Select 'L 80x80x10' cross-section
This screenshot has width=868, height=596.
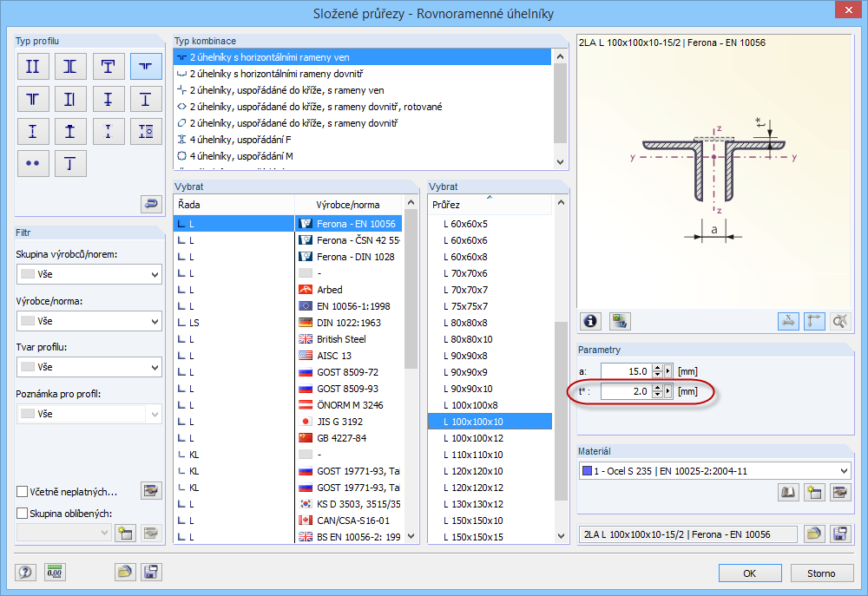[x=490, y=339]
